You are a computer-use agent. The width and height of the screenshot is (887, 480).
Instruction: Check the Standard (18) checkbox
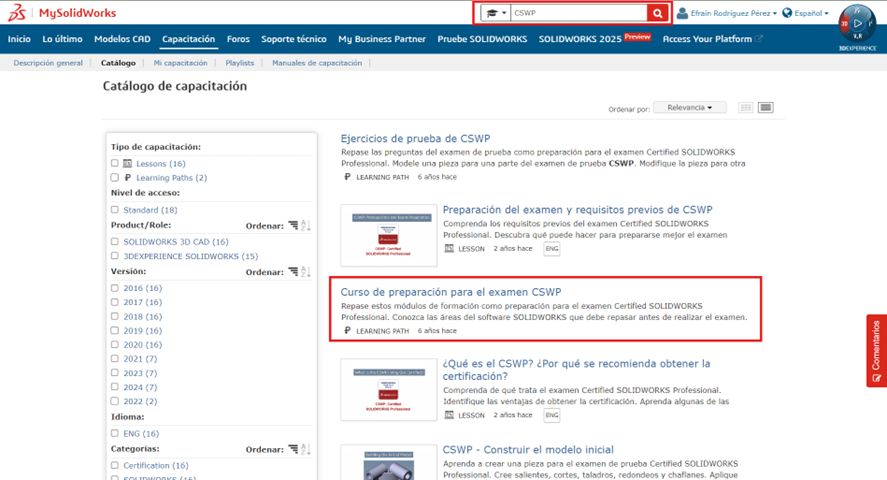(x=115, y=210)
